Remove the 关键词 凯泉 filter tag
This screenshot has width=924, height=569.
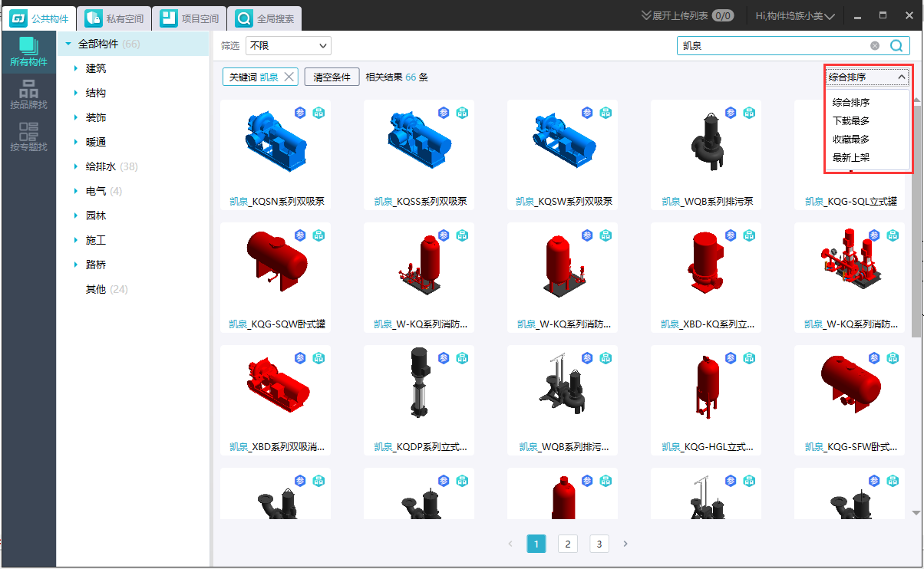[x=289, y=77]
